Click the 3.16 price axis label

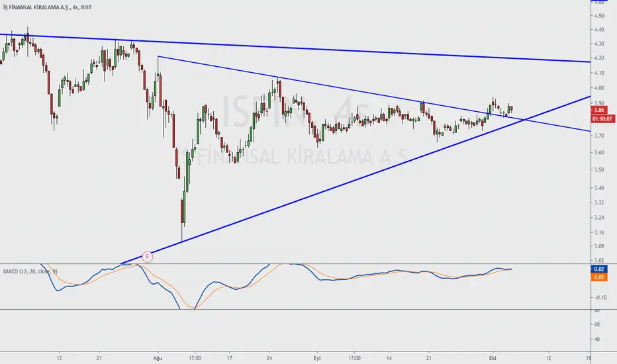(x=599, y=232)
